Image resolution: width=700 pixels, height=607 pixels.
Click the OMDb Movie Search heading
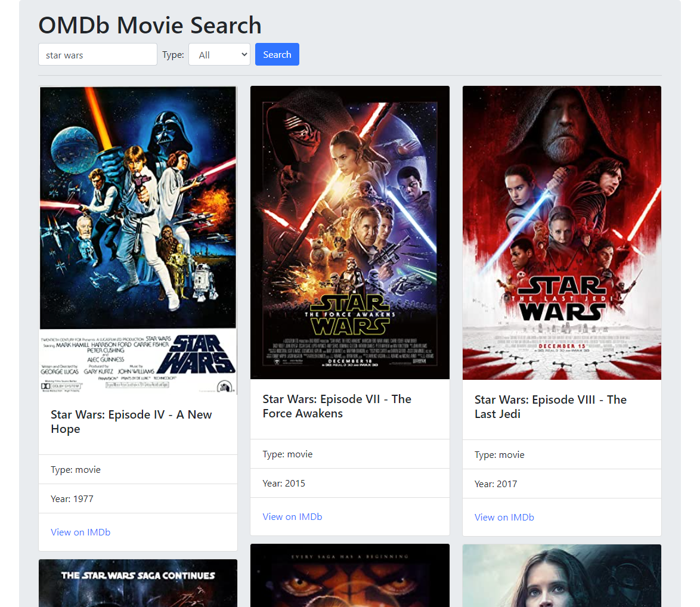pos(150,25)
